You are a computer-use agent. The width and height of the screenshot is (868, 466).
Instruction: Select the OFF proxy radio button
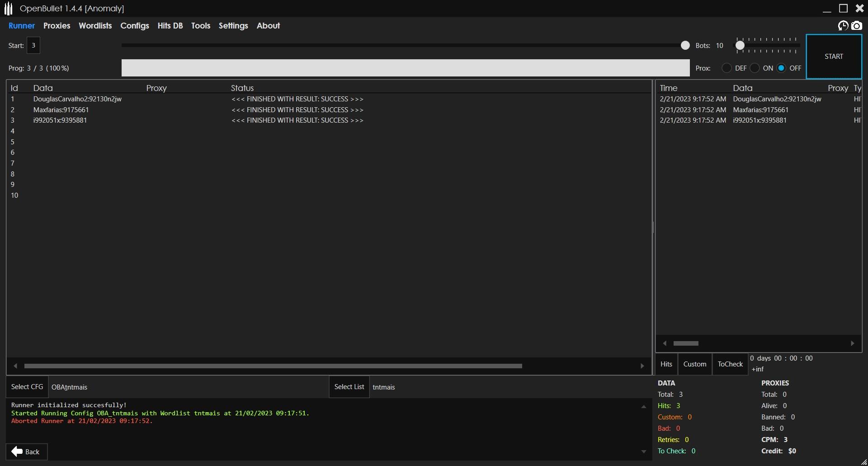click(x=781, y=68)
